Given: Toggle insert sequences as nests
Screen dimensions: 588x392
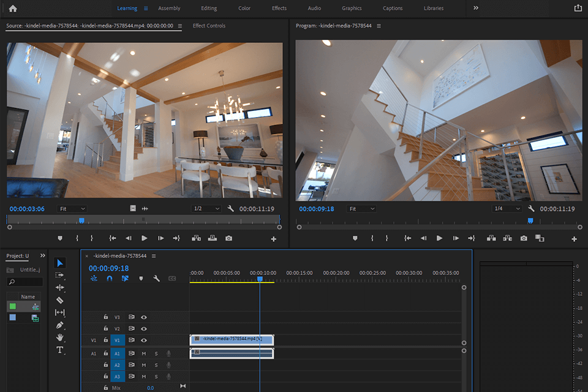Looking at the screenshot, I should tap(94, 278).
